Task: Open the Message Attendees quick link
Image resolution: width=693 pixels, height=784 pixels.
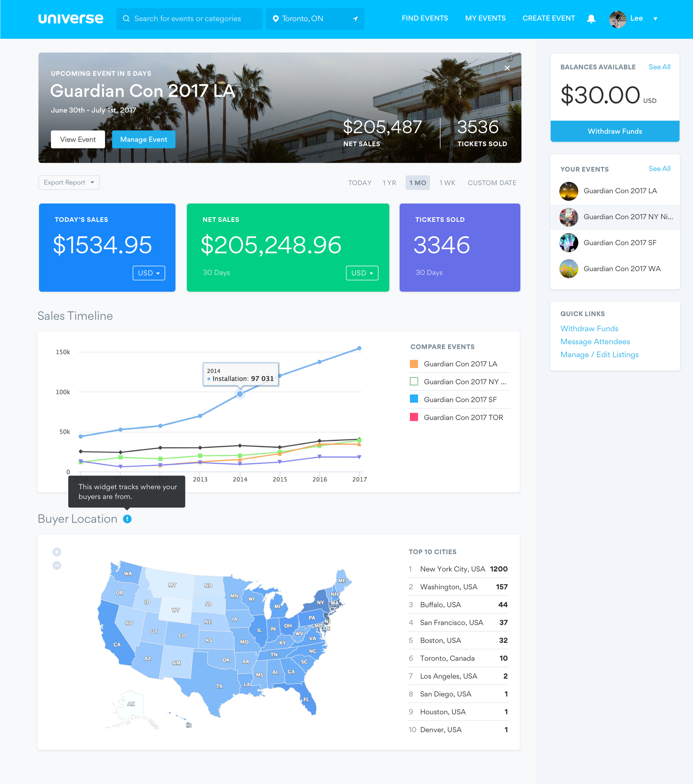Action: click(595, 341)
